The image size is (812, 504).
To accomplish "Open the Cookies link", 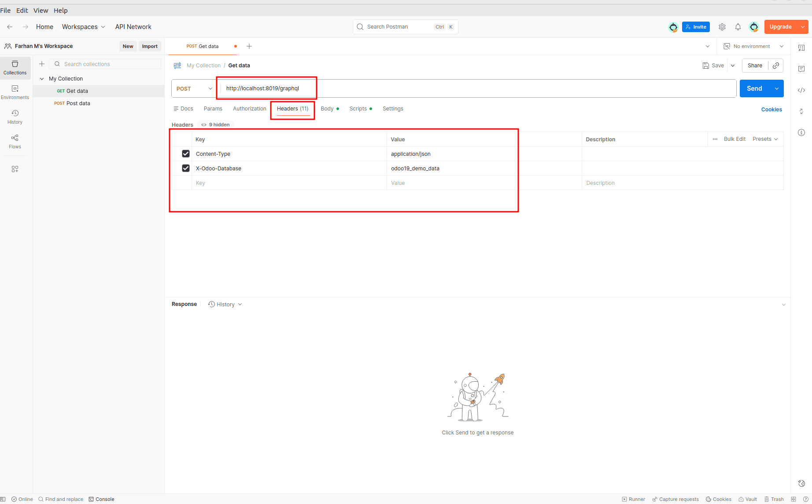I will pos(771,110).
